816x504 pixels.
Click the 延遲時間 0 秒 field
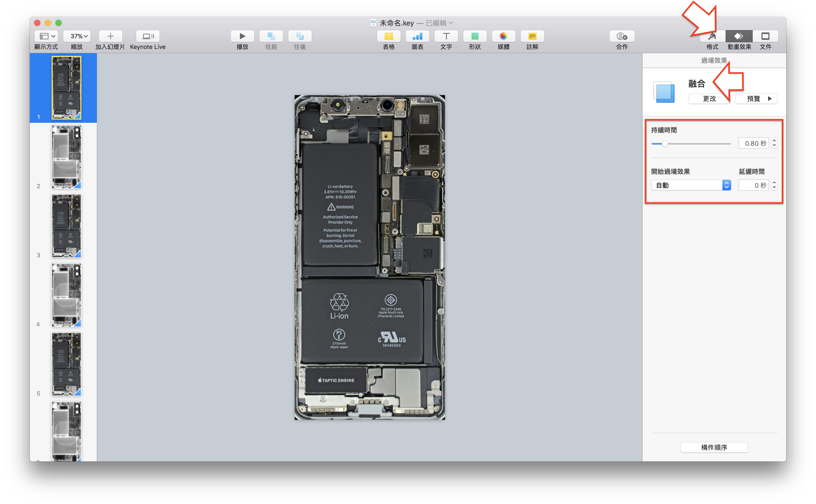pos(754,185)
